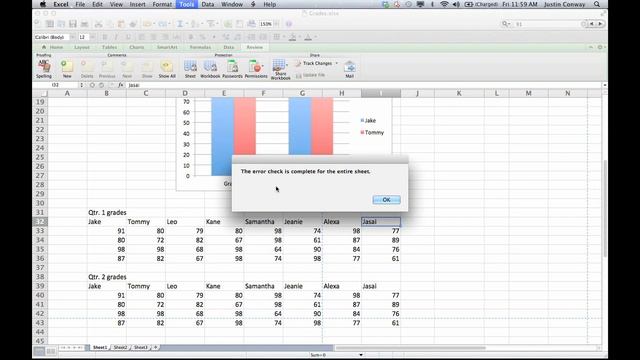Select the Sheet2 tab
640x360 pixels.
pyautogui.click(x=120, y=347)
